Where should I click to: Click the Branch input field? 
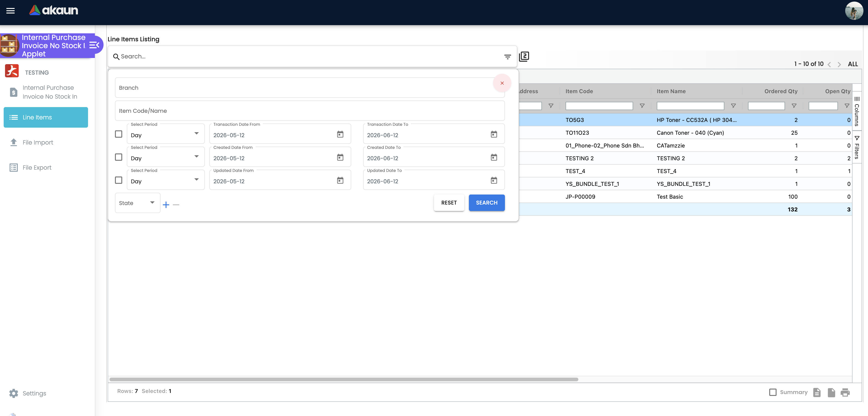[x=310, y=88]
